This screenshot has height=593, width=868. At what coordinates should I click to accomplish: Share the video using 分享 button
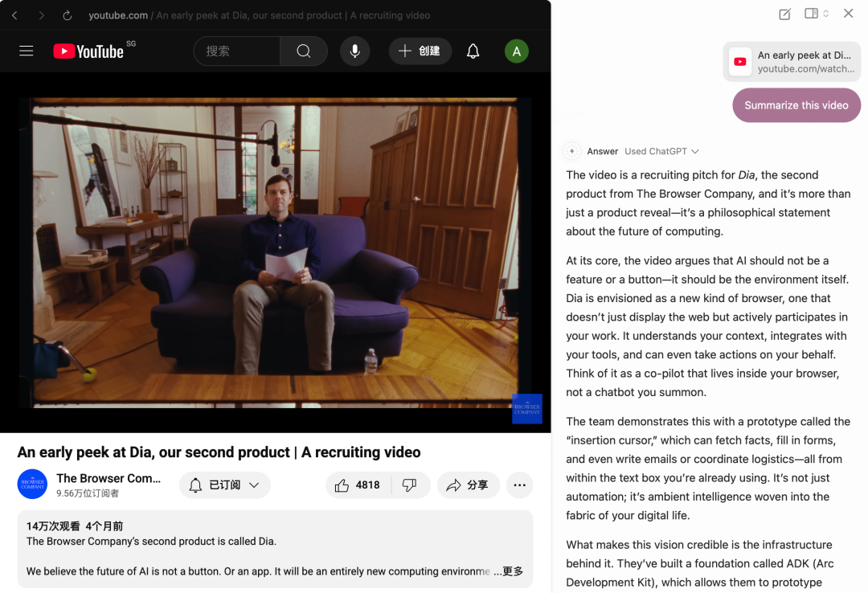pos(468,485)
